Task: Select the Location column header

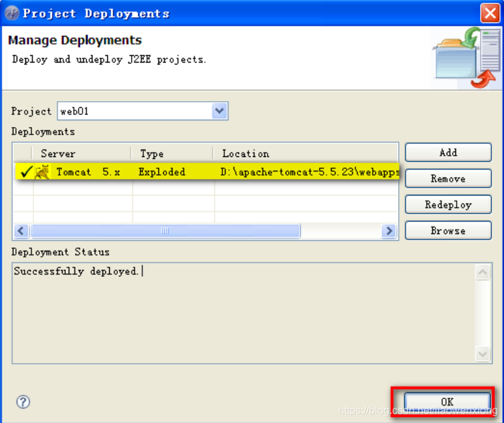Action: [x=306, y=154]
